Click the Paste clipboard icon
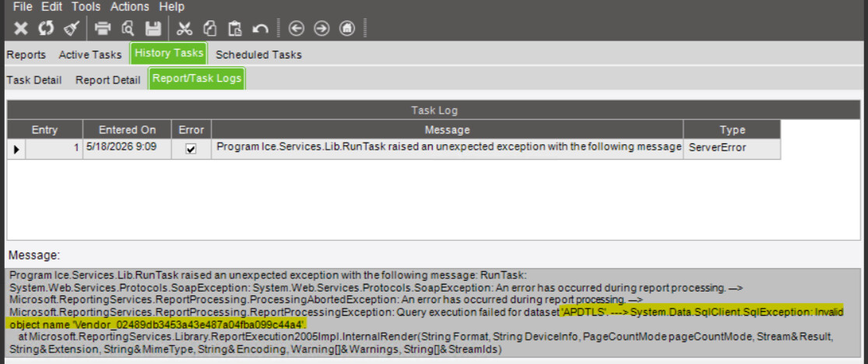The height and width of the screenshot is (364, 868). 235,28
